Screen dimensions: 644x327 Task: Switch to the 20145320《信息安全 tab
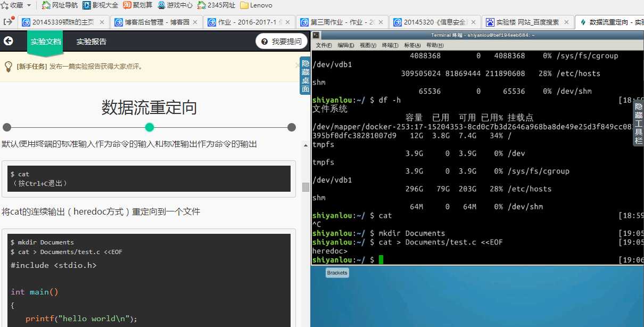pyautogui.click(x=435, y=22)
